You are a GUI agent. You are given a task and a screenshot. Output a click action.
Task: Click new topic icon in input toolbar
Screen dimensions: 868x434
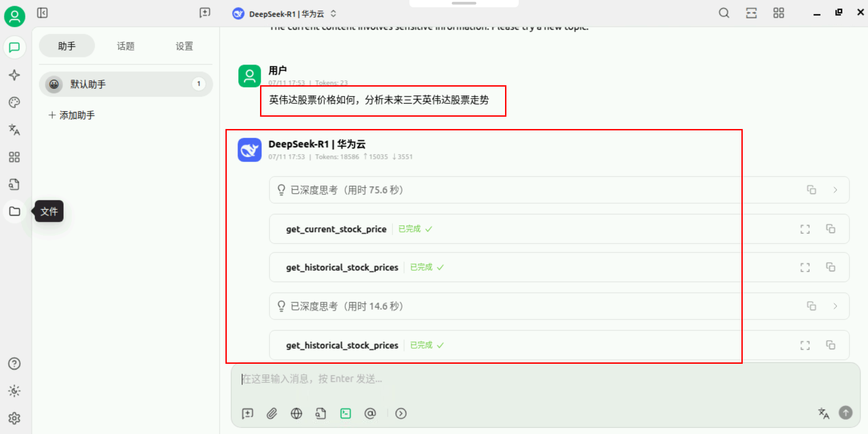(x=248, y=413)
